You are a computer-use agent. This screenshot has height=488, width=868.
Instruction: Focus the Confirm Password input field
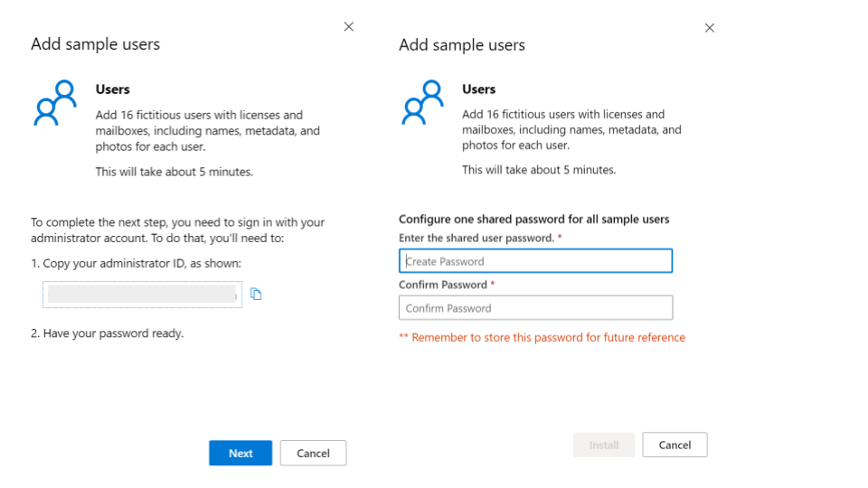535,308
